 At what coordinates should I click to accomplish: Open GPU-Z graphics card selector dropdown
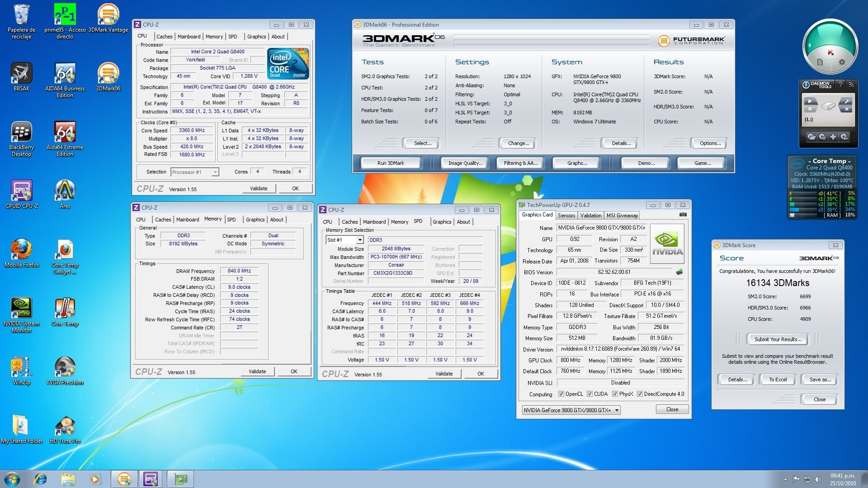(x=571, y=410)
